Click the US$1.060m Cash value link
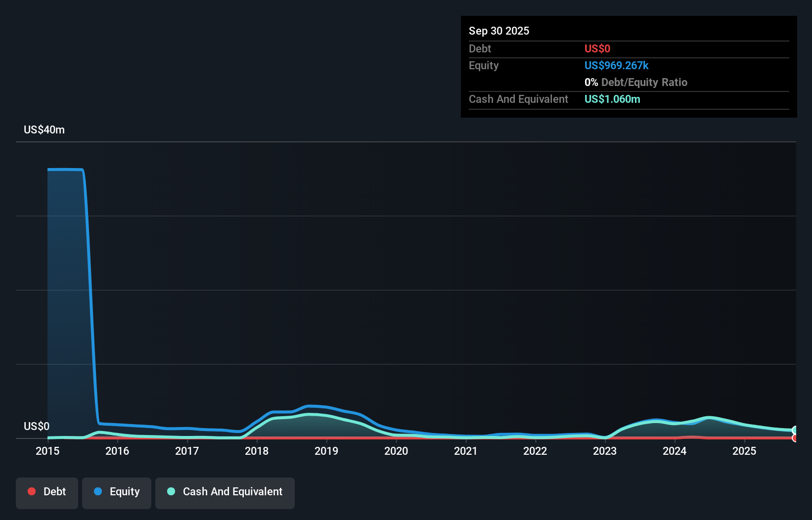This screenshot has width=812, height=520. coord(612,99)
